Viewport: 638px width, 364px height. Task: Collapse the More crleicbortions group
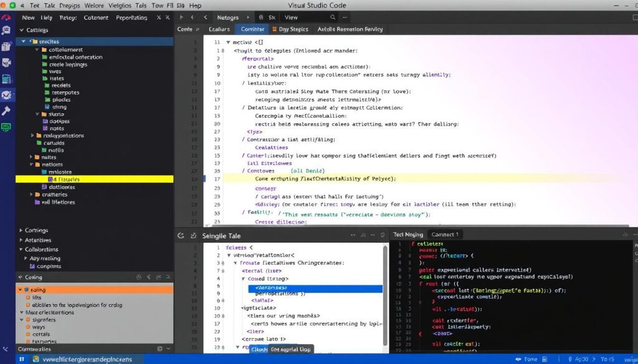(x=22, y=312)
